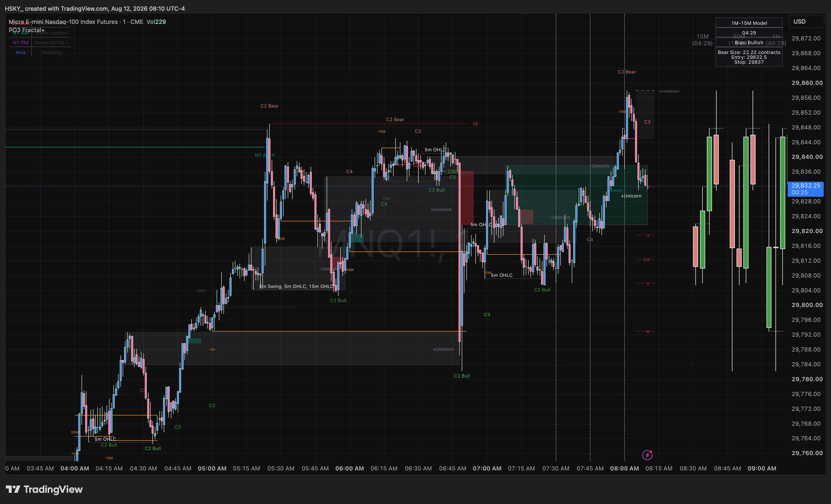Click the Asia session label
Screen dimensions: 831x504
(21, 52)
